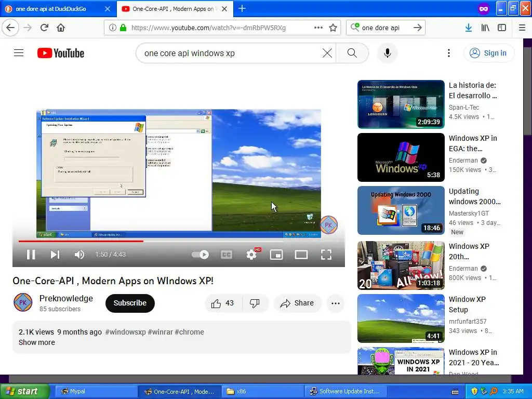Open video player settings gear
532x399 pixels.
click(x=252, y=255)
